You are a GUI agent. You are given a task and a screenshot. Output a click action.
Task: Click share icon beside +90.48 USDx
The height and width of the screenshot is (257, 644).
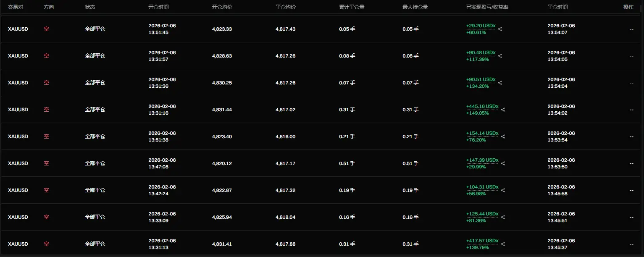(x=500, y=56)
